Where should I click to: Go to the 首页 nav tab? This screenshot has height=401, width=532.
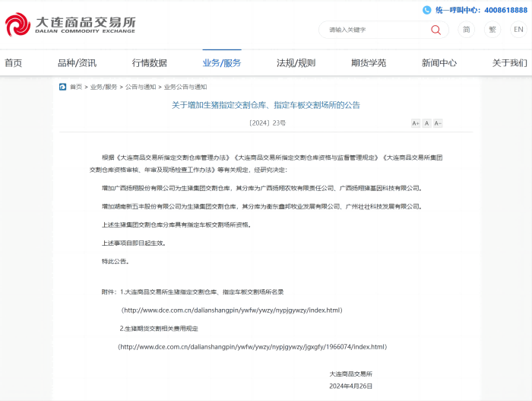pyautogui.click(x=13, y=63)
